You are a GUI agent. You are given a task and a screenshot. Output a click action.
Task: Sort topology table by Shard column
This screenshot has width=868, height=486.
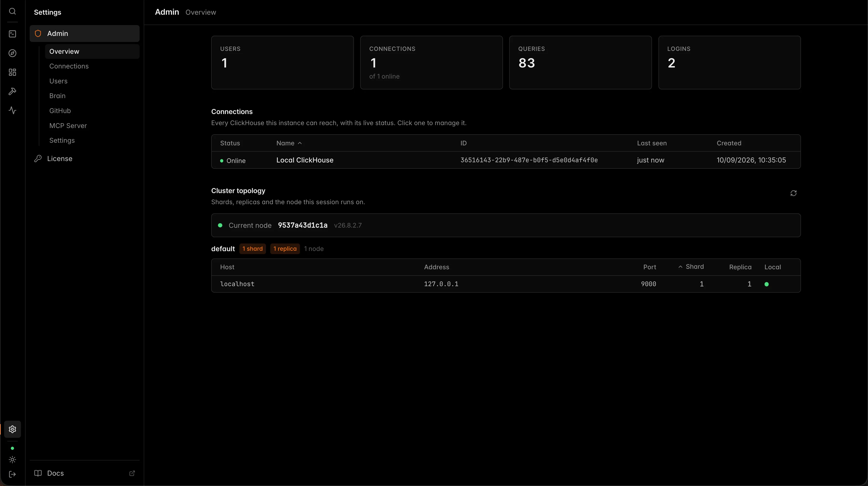pyautogui.click(x=691, y=267)
